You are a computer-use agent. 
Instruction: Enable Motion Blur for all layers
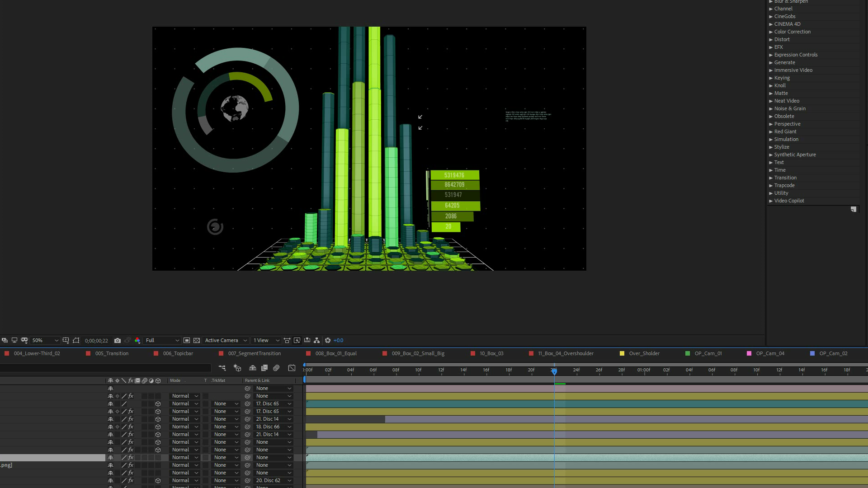coord(276,368)
